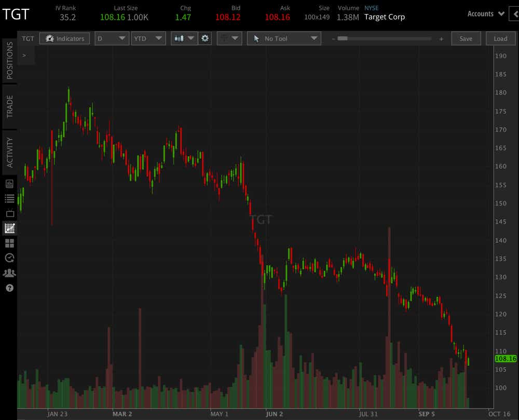The width and height of the screenshot is (519, 420).
Task: Open the ACTIVITY tab
Action: 9,152
